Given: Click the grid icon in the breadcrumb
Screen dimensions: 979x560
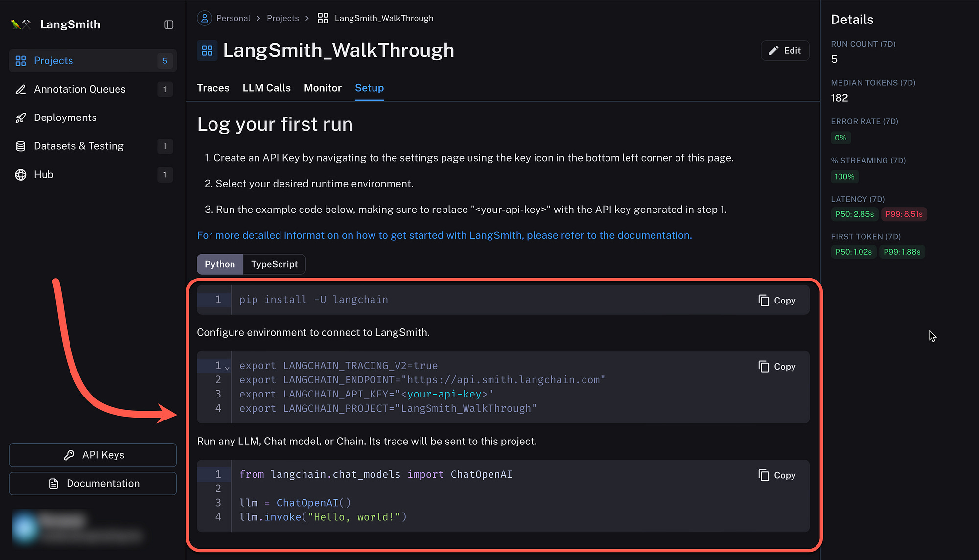Looking at the screenshot, I should click(323, 18).
